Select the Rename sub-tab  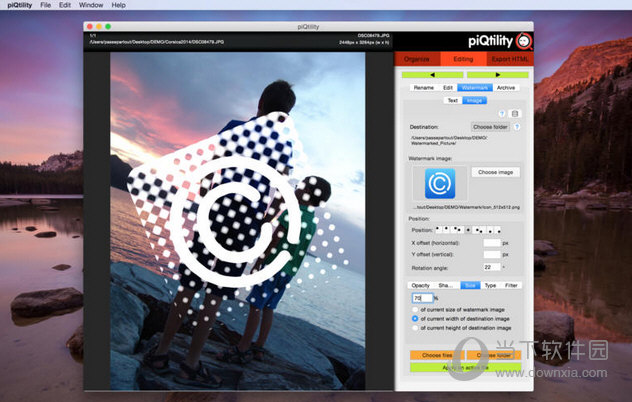pyautogui.click(x=424, y=87)
